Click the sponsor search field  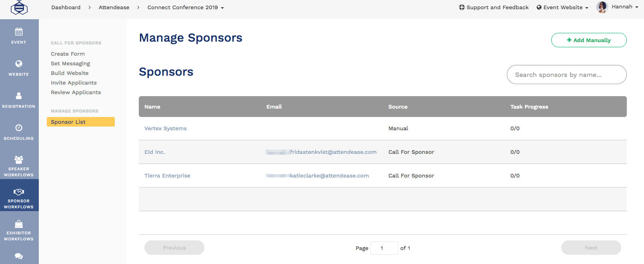click(566, 75)
